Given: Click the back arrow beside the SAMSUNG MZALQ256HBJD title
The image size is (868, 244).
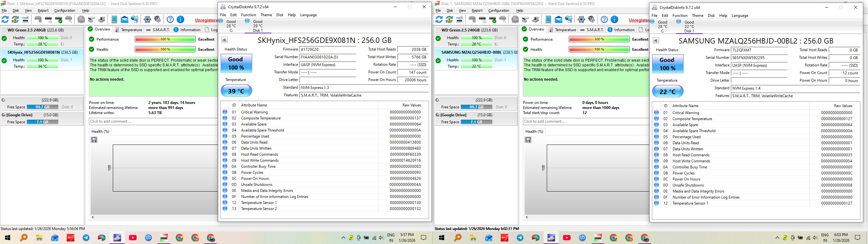Looking at the screenshot, I should pos(656,41).
